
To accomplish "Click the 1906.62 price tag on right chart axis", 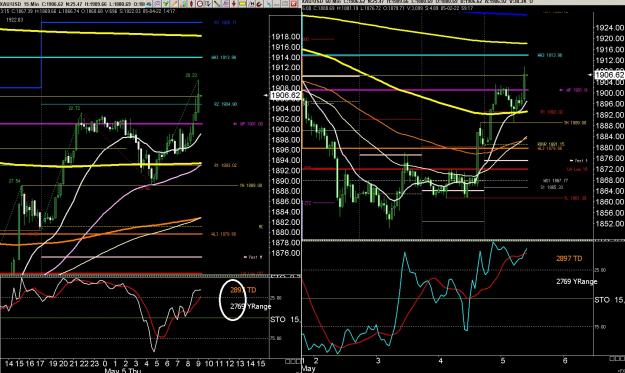I will [610, 75].
